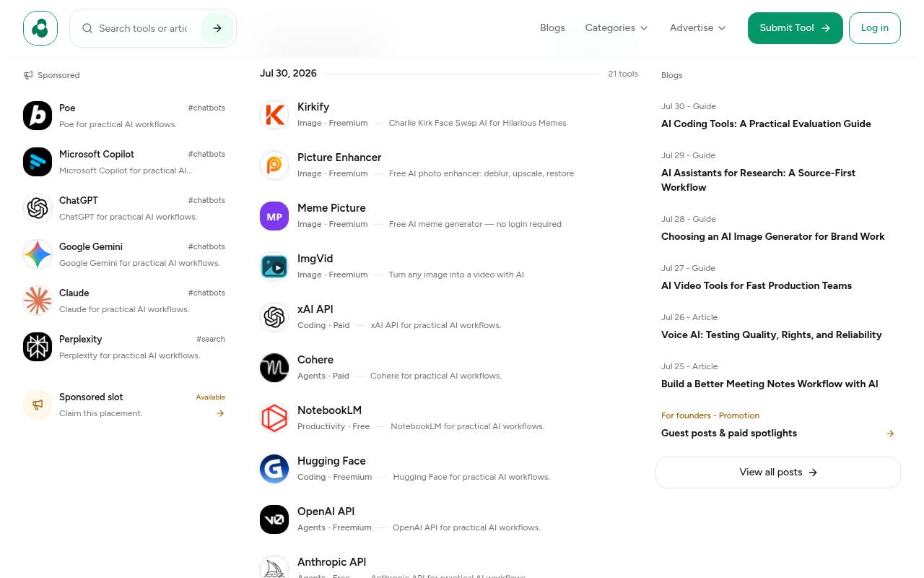
Task: Open the ImgVid tool logo
Action: pos(274,267)
